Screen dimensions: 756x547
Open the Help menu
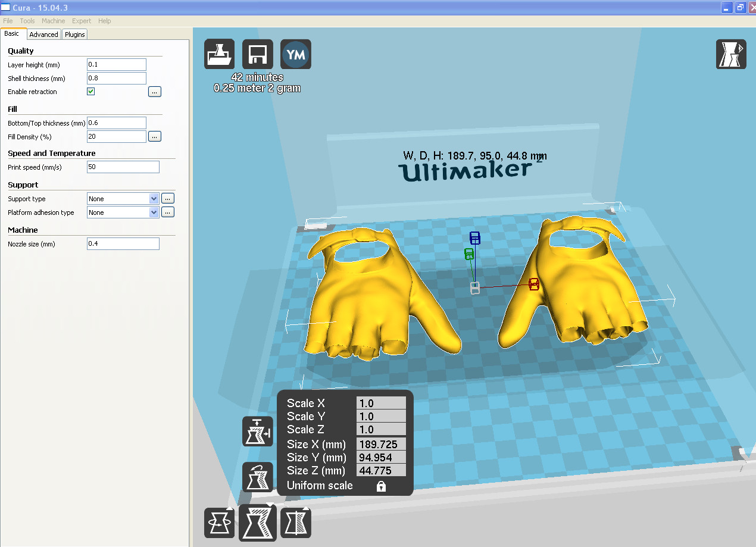(x=105, y=21)
